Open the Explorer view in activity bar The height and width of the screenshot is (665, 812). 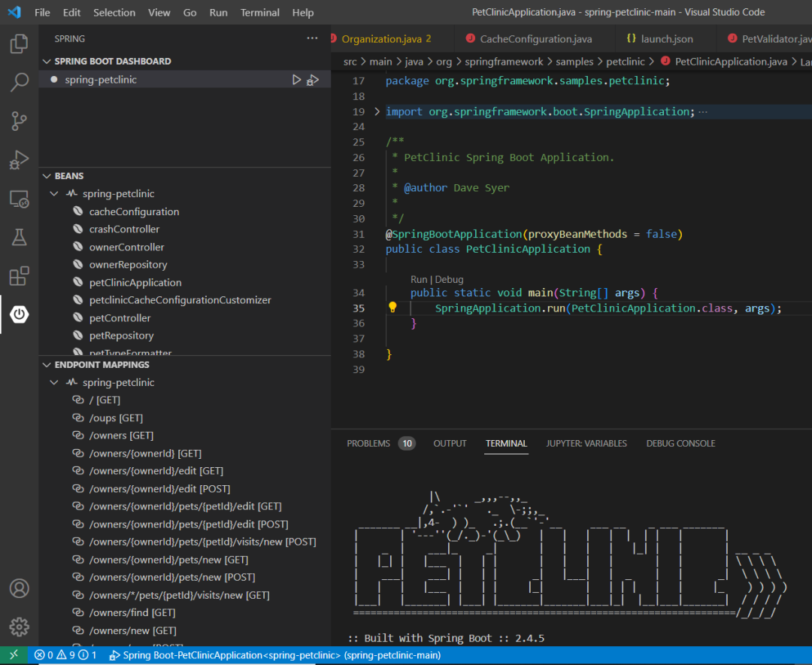click(x=19, y=44)
